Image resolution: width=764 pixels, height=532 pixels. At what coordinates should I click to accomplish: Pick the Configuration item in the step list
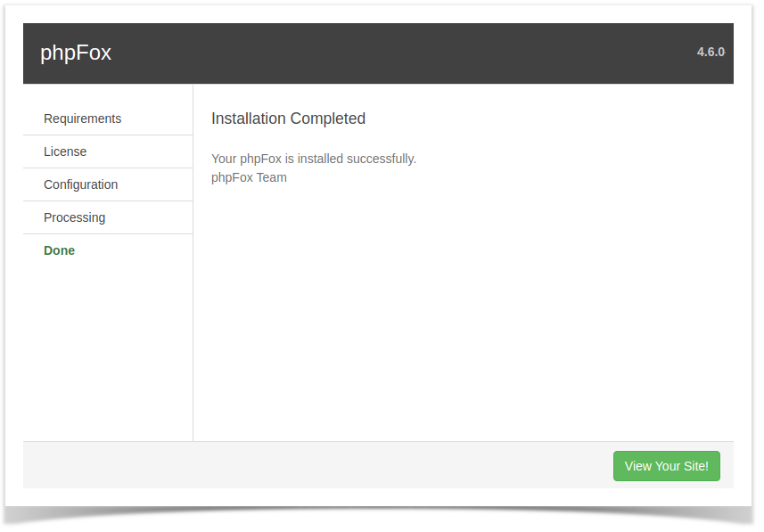pyautogui.click(x=80, y=184)
